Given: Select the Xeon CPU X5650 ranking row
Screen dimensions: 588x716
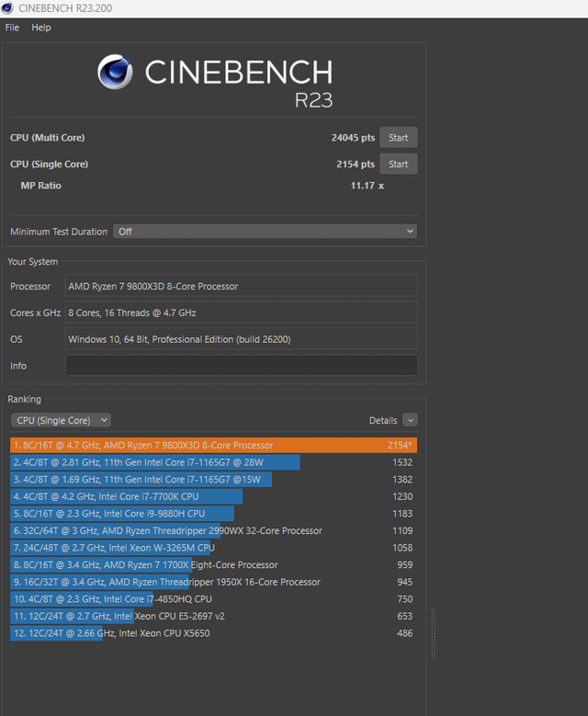Looking at the screenshot, I should [213, 633].
